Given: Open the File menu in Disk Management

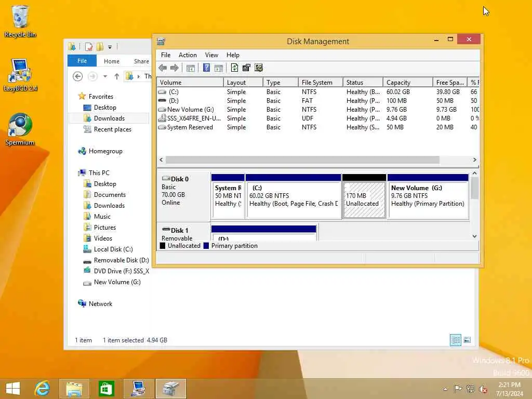Looking at the screenshot, I should (x=166, y=55).
